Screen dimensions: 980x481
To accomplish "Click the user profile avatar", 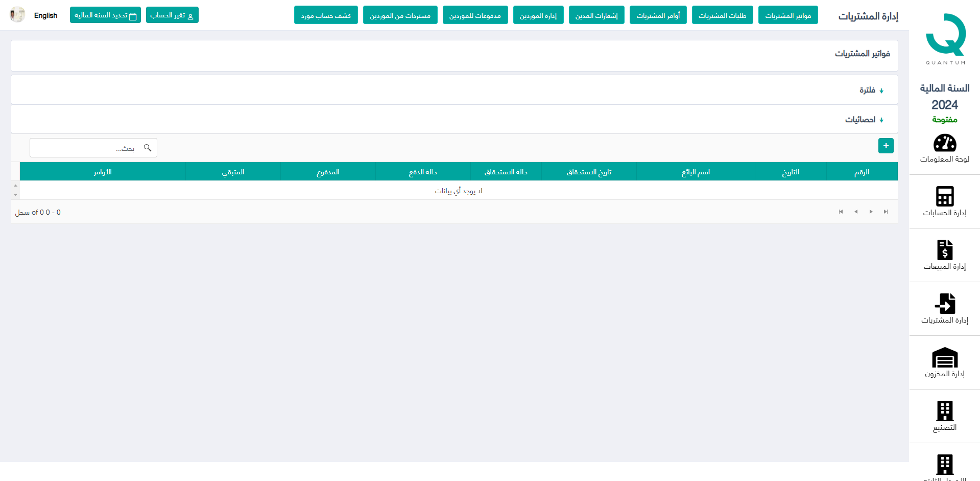I will pos(17,15).
